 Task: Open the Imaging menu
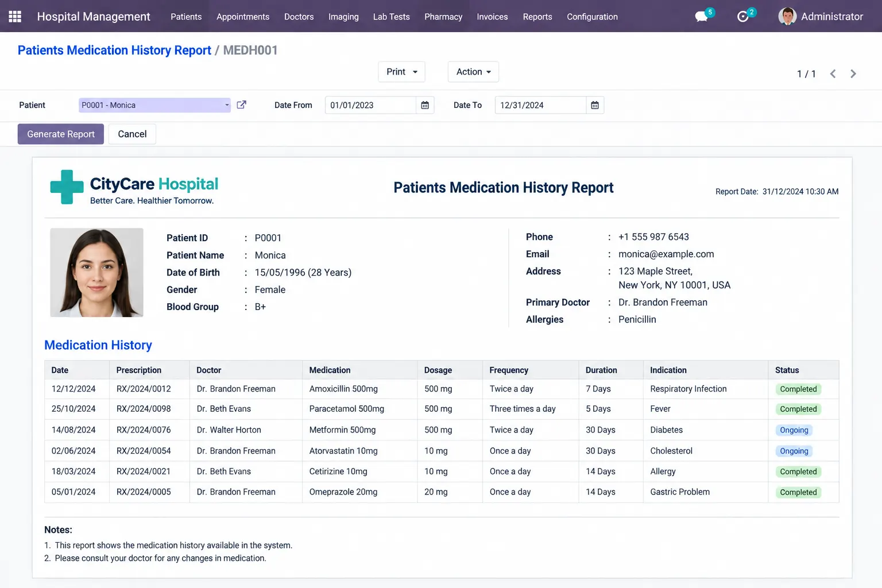click(343, 17)
